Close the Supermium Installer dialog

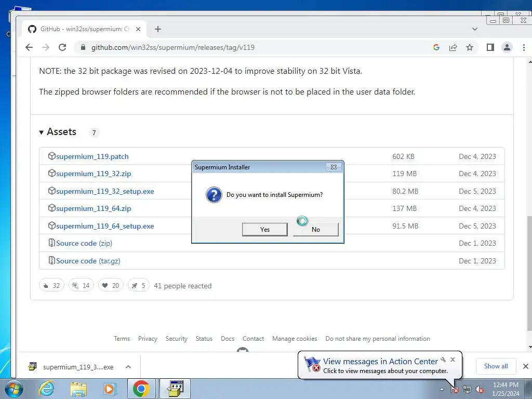[x=334, y=167]
